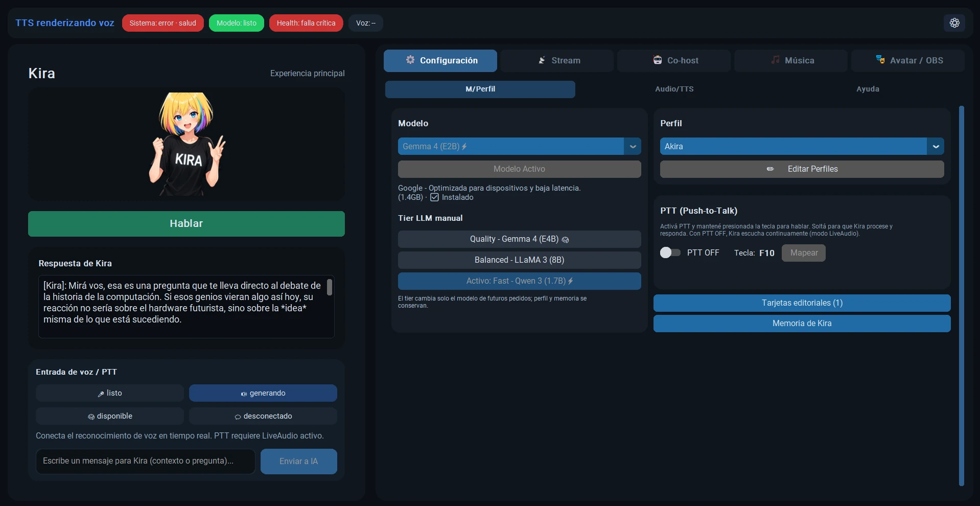Click the Sistema: error · salud badge
980x506 pixels.
162,23
